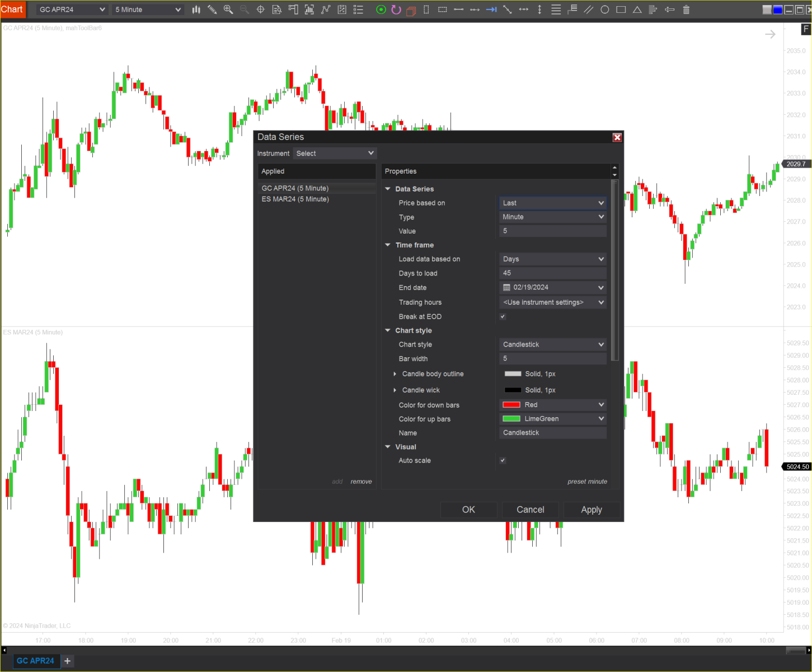
Task: Open the GC APR24 instrument selector
Action: click(72, 10)
